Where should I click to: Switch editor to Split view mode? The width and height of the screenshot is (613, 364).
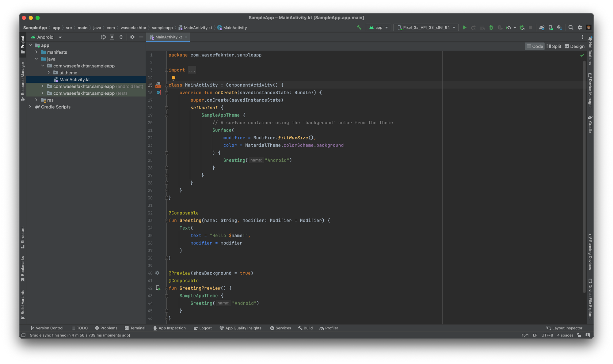tap(554, 46)
